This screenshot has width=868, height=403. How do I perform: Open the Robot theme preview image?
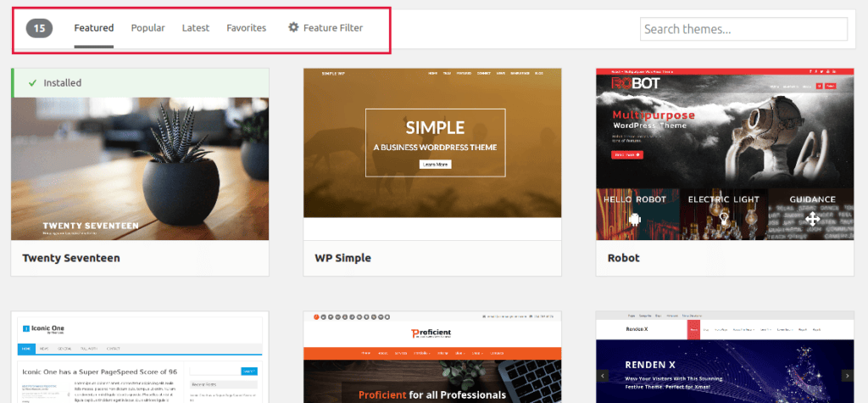pos(725,154)
